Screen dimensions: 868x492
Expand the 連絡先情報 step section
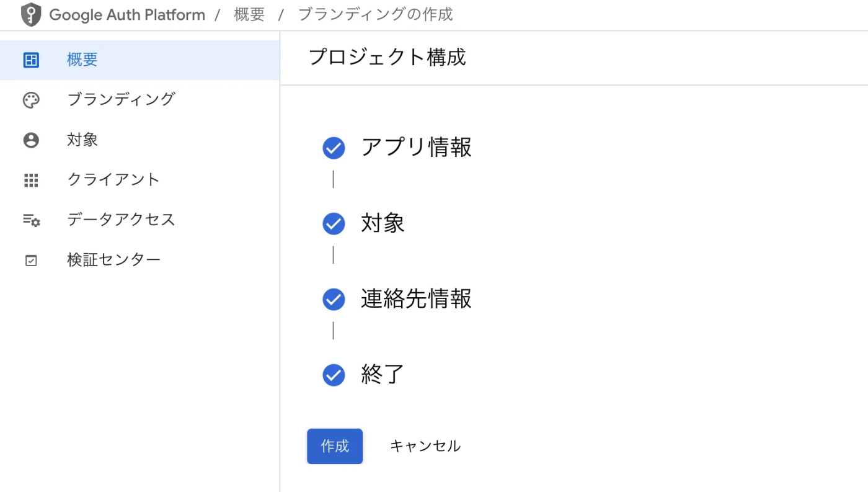click(x=416, y=299)
